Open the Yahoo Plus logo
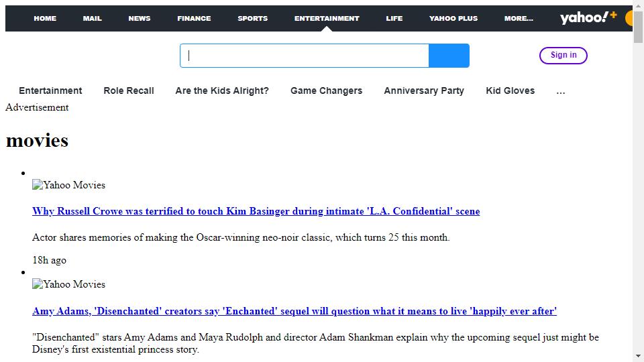The height and width of the screenshot is (362, 644). (588, 18)
